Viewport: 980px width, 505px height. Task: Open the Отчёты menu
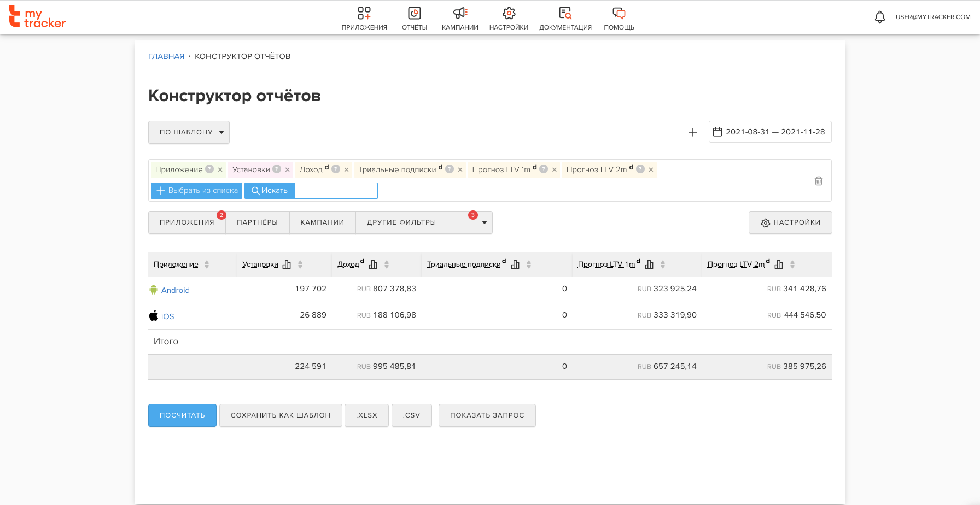coord(414,18)
